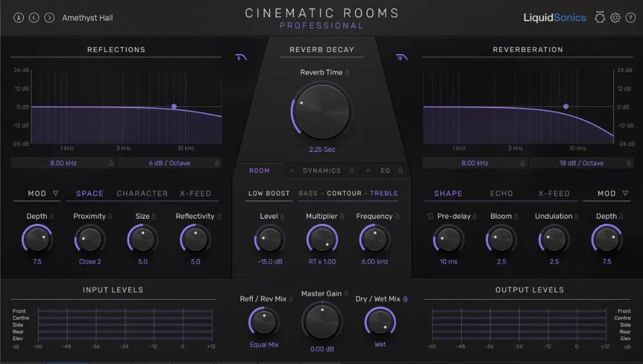643x364 pixels.
Task: Click the CONTOUR label
Action: 344,194
